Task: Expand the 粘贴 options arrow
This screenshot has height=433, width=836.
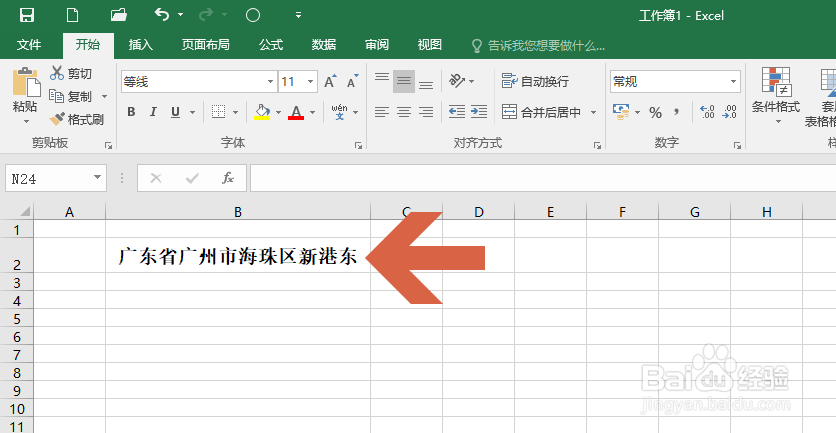Action: [x=26, y=121]
